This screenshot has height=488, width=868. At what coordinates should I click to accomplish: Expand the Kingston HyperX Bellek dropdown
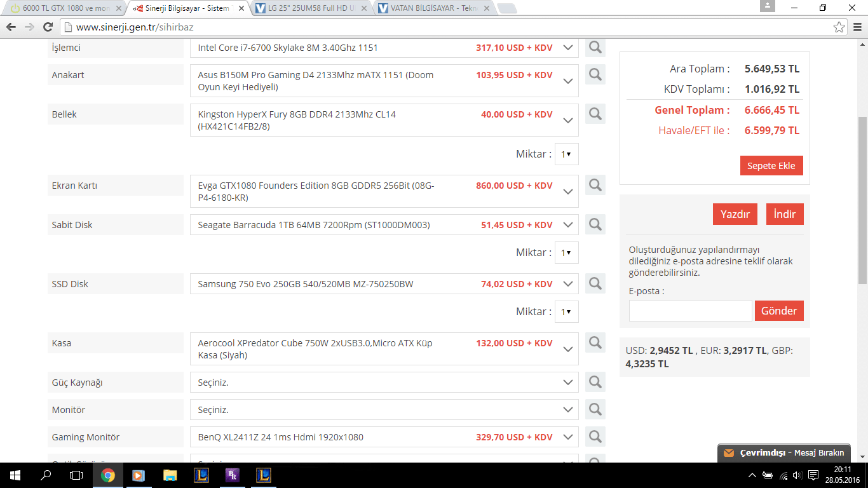coord(568,120)
